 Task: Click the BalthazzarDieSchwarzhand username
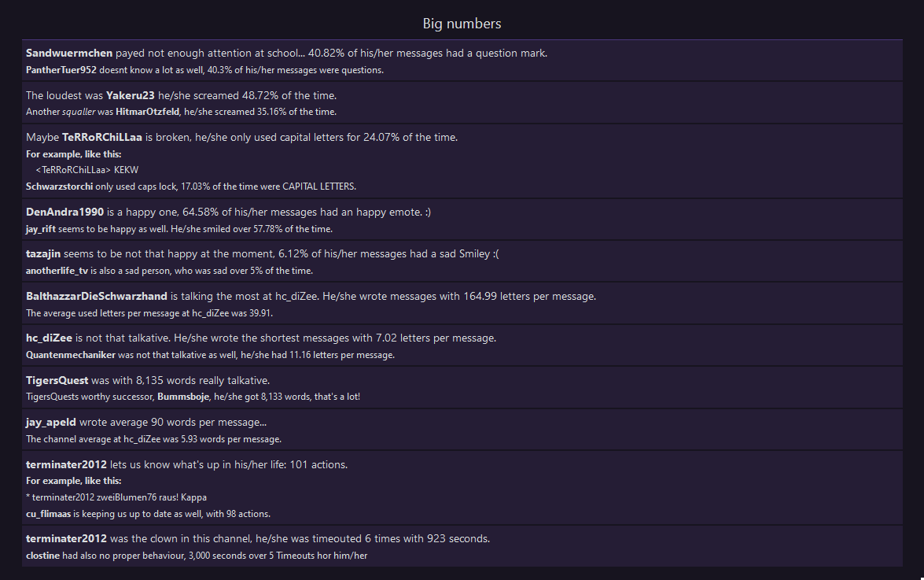(x=97, y=297)
